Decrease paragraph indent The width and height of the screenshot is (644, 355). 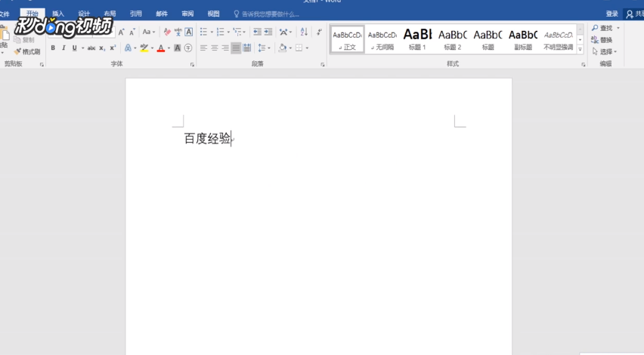coord(257,32)
